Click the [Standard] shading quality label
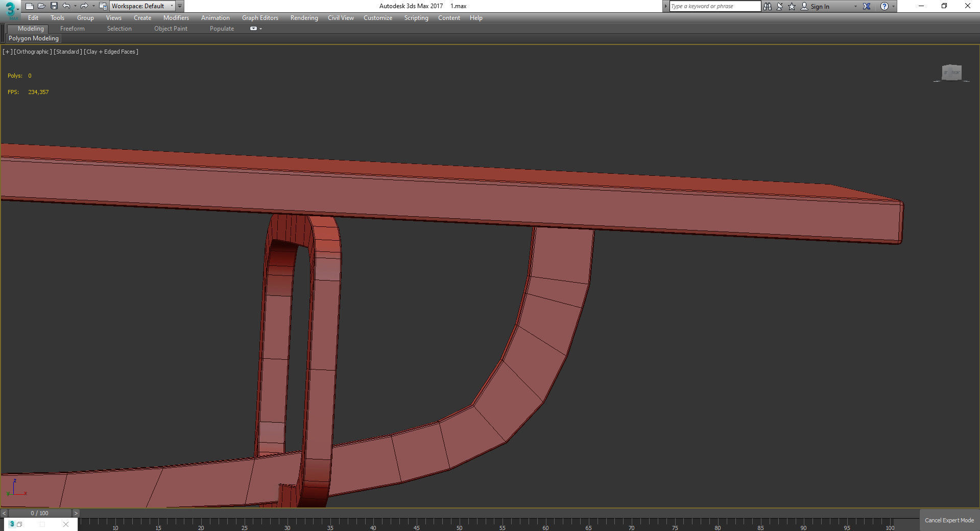The width and height of the screenshot is (980, 531). coord(68,52)
